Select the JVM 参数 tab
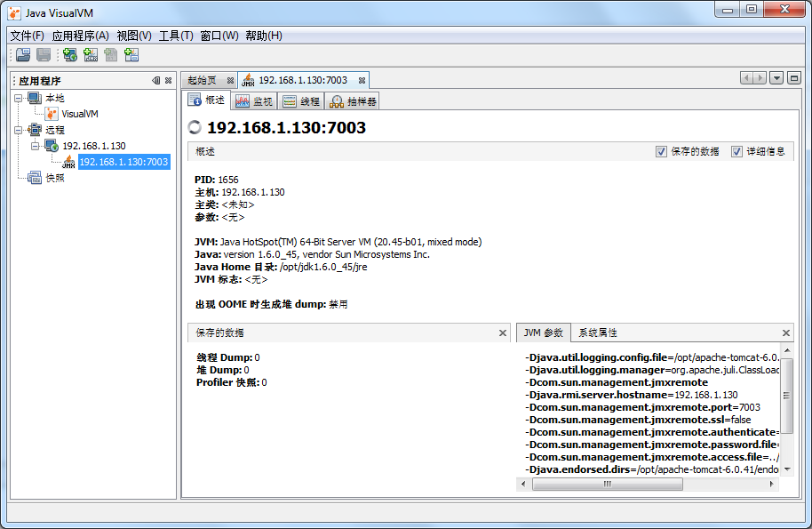812x529 pixels. (x=543, y=333)
